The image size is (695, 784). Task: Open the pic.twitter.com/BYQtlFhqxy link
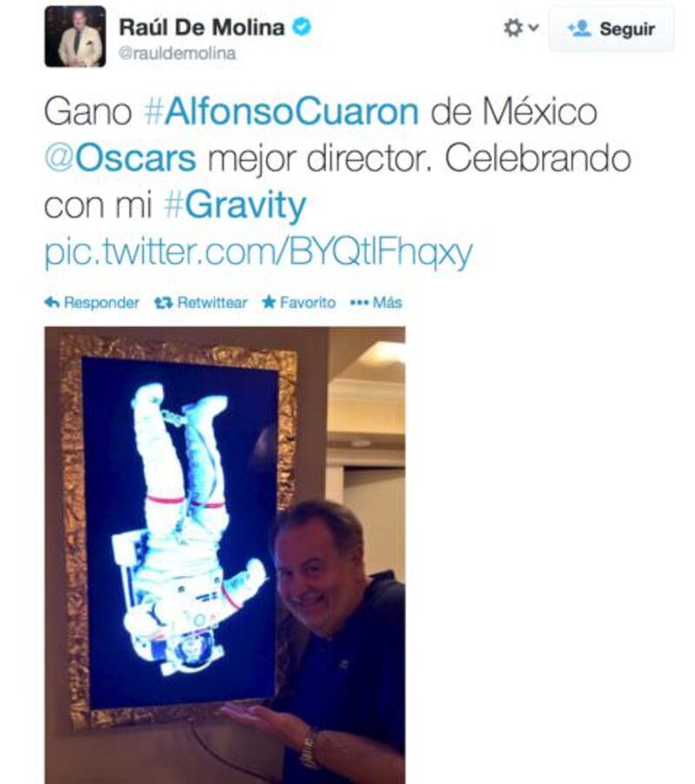click(258, 252)
